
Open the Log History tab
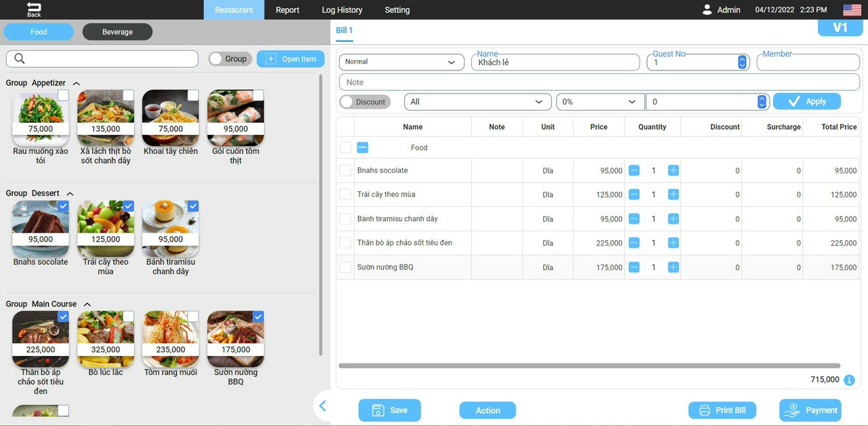click(342, 9)
